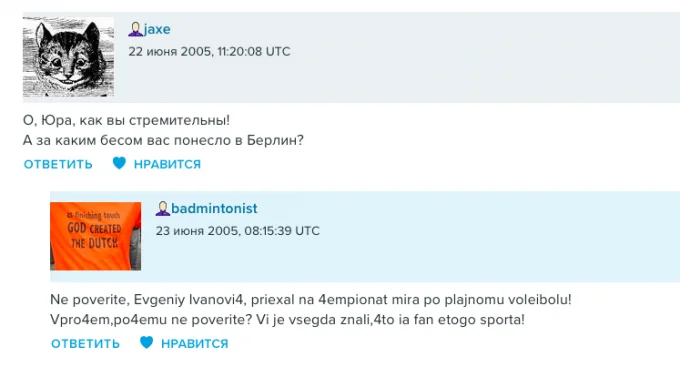Open the Cheshire cat avatar image
Screen dimensions: 680x367
pyautogui.click(x=69, y=57)
